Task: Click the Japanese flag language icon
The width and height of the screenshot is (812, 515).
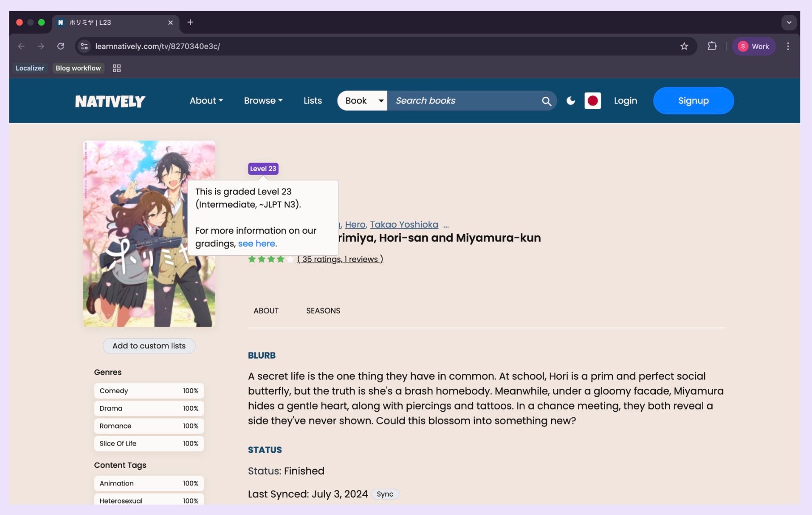Action: point(592,101)
